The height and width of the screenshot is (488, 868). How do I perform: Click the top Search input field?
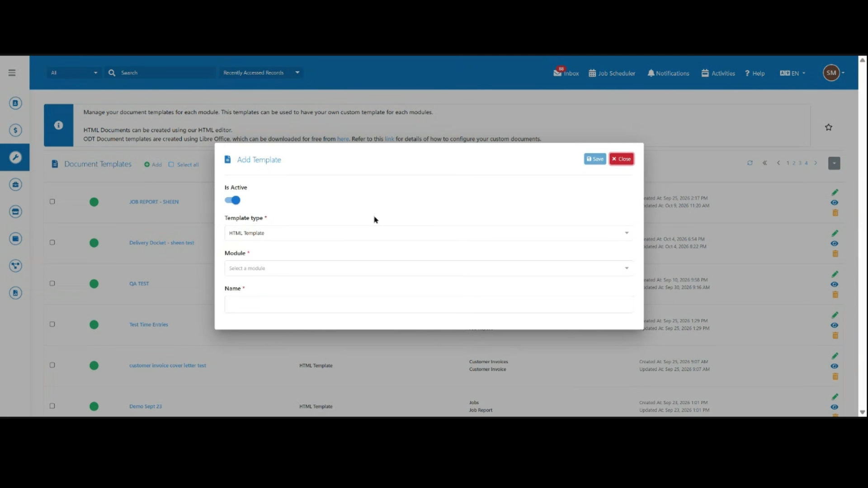pos(166,73)
